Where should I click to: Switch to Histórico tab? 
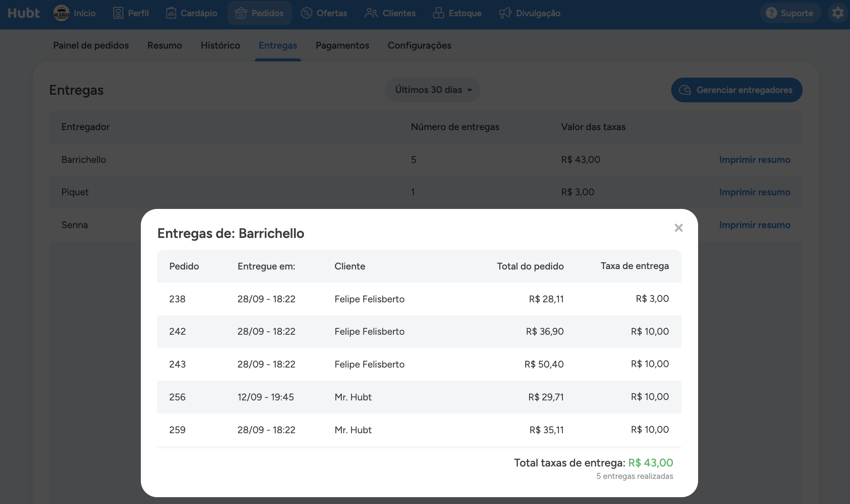pos(220,45)
